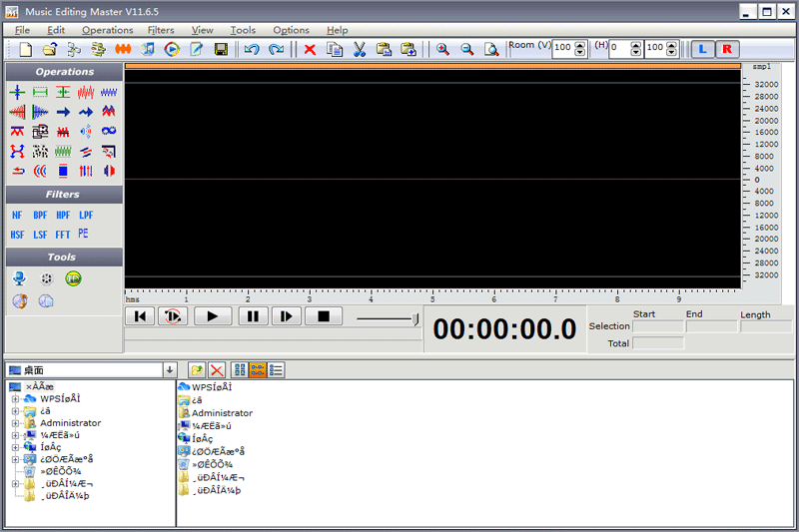This screenshot has height=532, width=799.
Task: Select the BPF filter
Action: coord(40,216)
